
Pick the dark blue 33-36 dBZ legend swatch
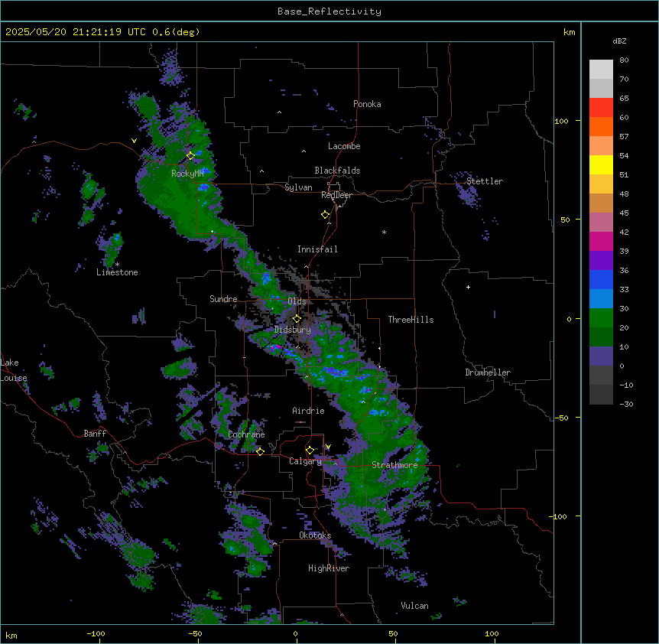tap(601, 279)
